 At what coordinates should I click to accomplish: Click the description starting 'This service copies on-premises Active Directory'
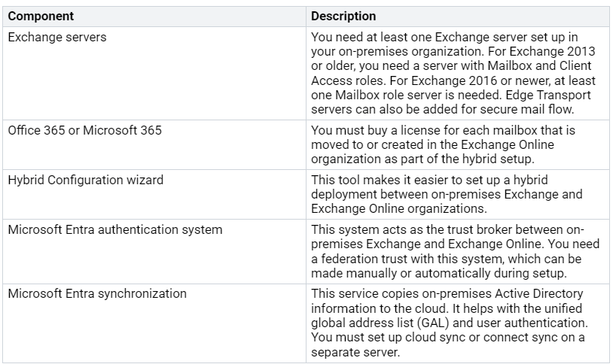457,323
